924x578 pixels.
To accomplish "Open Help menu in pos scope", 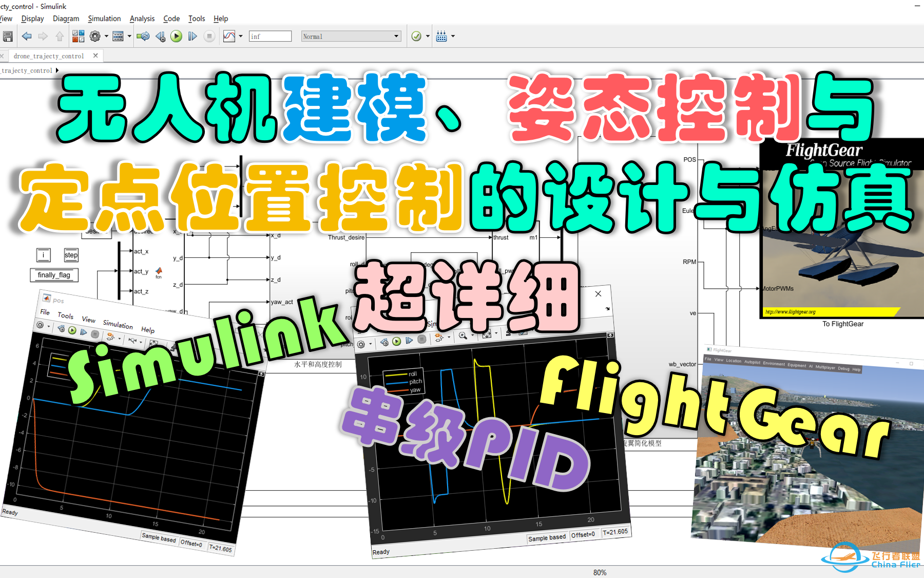I will (x=148, y=330).
